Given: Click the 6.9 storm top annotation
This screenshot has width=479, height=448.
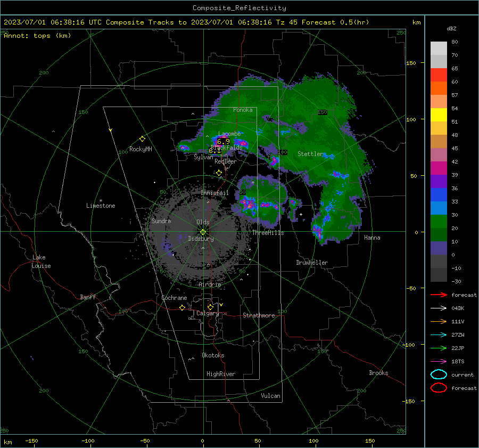Looking at the screenshot, I should [x=224, y=142].
